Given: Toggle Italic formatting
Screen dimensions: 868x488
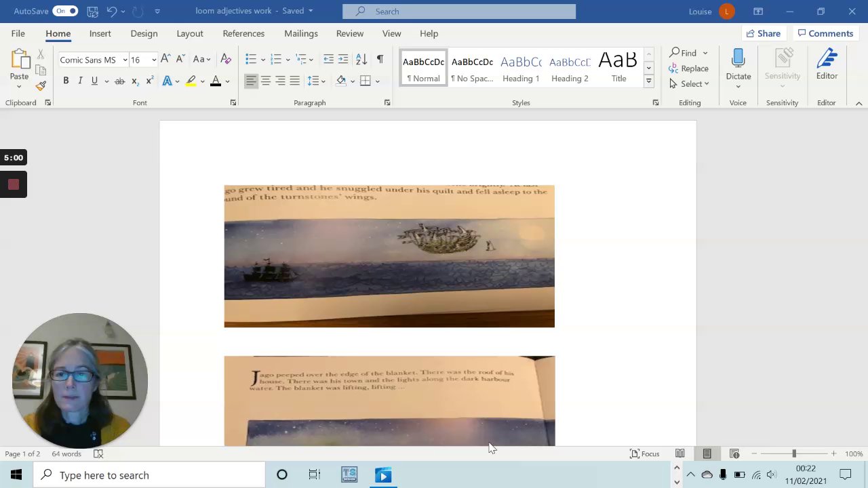Looking at the screenshot, I should click(x=80, y=81).
